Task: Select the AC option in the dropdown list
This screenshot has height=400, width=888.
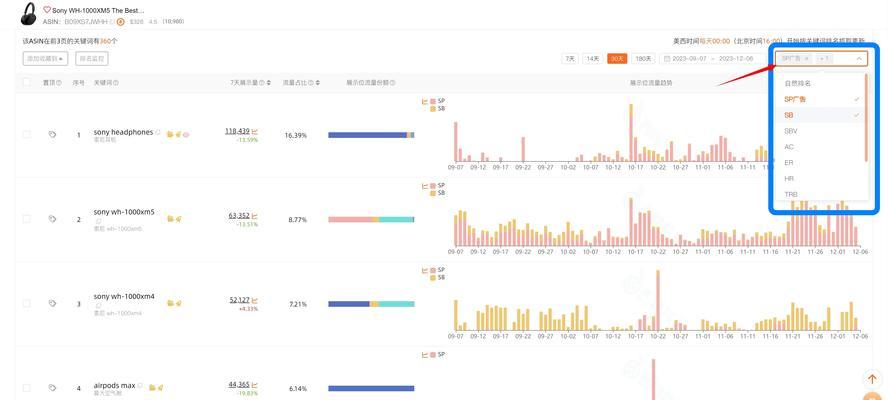Action: pos(820,147)
